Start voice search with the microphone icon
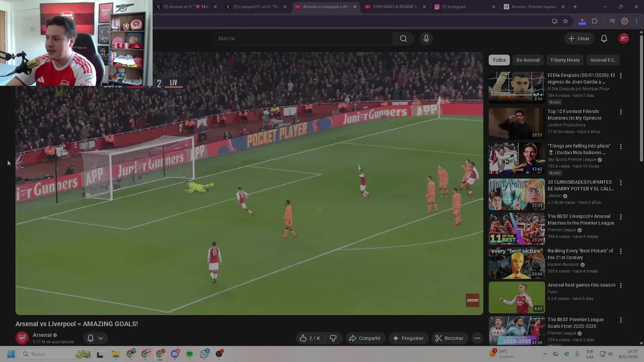This screenshot has height=362, width=644. 426,39
